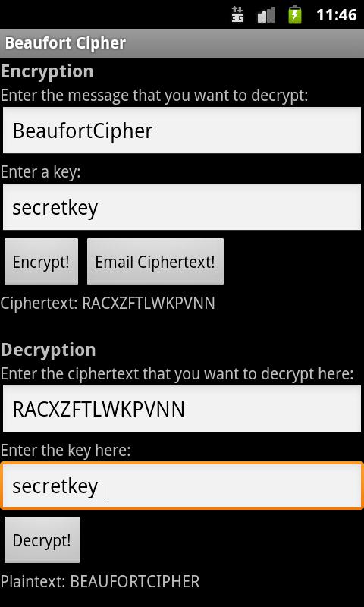This screenshot has height=607, width=364.
Task: Click the Decrypt! button
Action: (x=42, y=540)
